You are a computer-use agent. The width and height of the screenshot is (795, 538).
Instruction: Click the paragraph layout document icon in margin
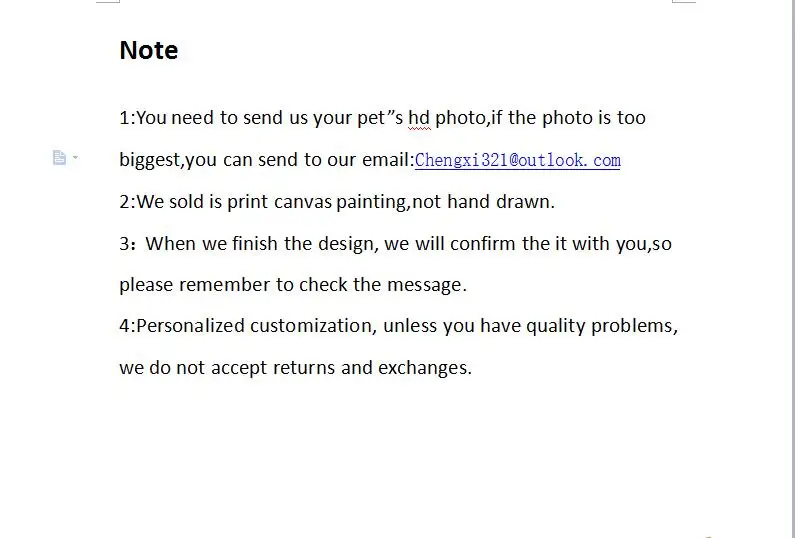click(x=59, y=158)
